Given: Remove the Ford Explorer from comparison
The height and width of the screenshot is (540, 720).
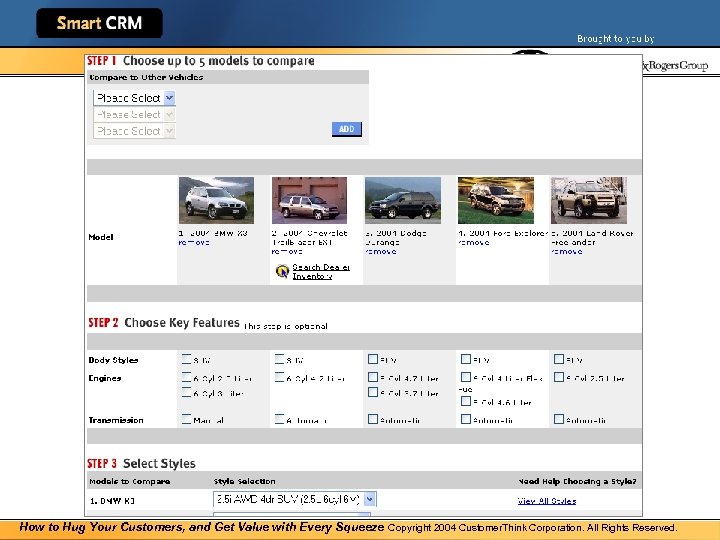Looking at the screenshot, I should coord(474,242).
